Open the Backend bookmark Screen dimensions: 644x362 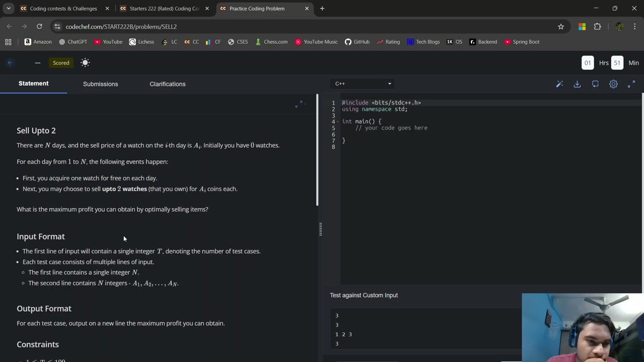pyautogui.click(x=483, y=42)
